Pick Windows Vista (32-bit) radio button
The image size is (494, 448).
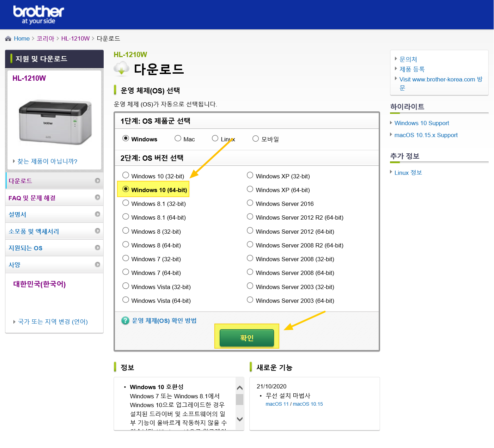tap(126, 286)
